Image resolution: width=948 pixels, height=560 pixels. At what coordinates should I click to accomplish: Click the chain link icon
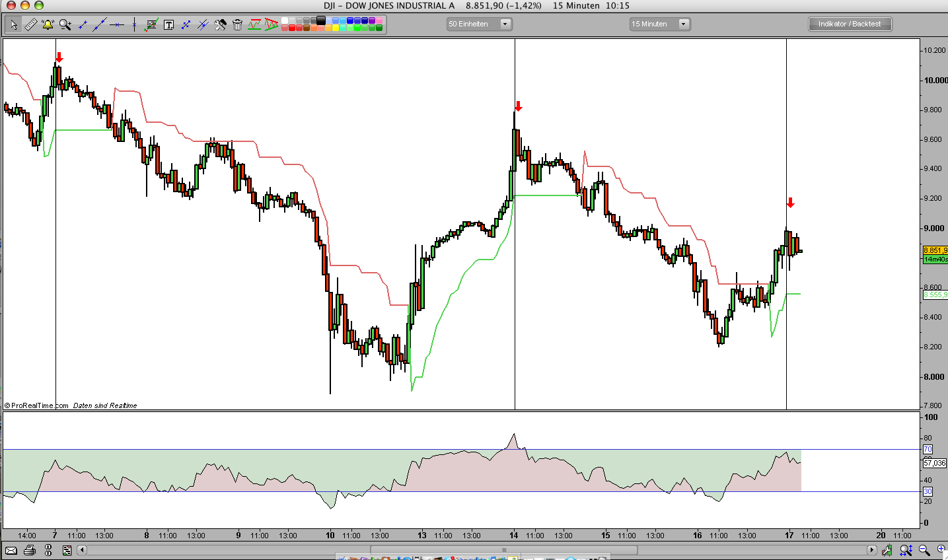pos(48,550)
